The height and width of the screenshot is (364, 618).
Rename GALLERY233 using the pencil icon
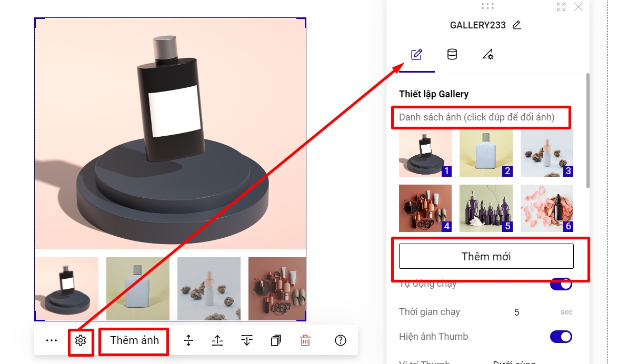click(x=516, y=25)
